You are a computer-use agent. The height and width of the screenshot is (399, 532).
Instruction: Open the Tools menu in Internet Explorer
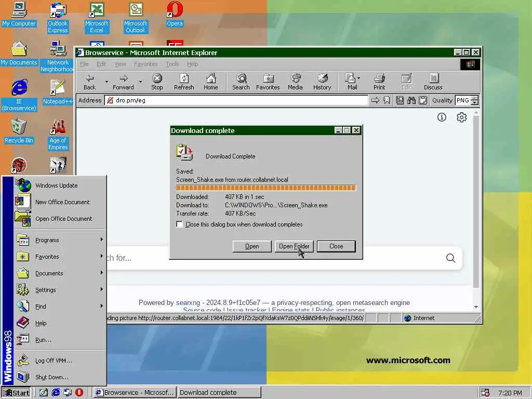click(172, 64)
